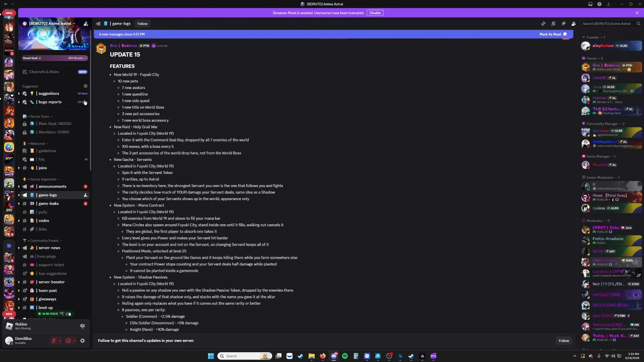Open Boost Goal 434 Boosts bar
The height and width of the screenshot is (362, 644).
pos(54,58)
